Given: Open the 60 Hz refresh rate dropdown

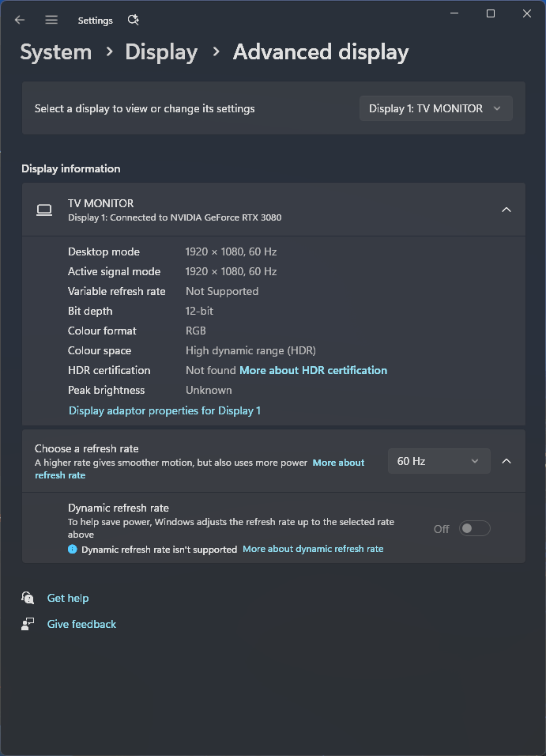Looking at the screenshot, I should [x=439, y=461].
